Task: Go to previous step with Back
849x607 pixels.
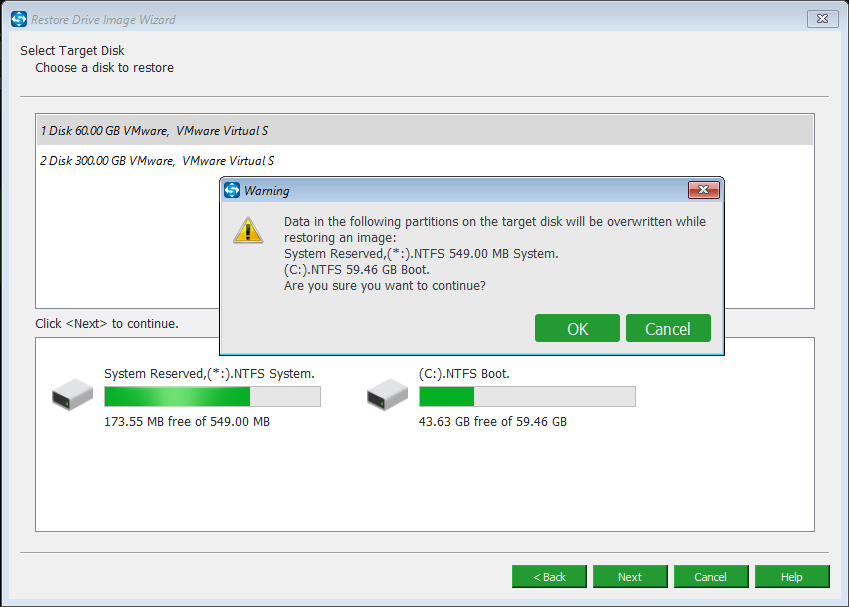Action: (x=549, y=577)
